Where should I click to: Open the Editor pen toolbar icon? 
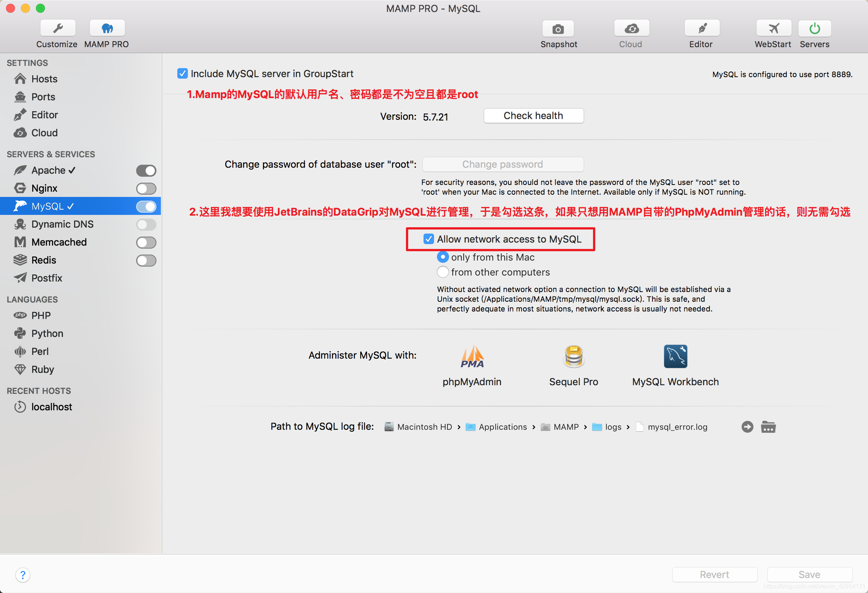[x=702, y=28]
